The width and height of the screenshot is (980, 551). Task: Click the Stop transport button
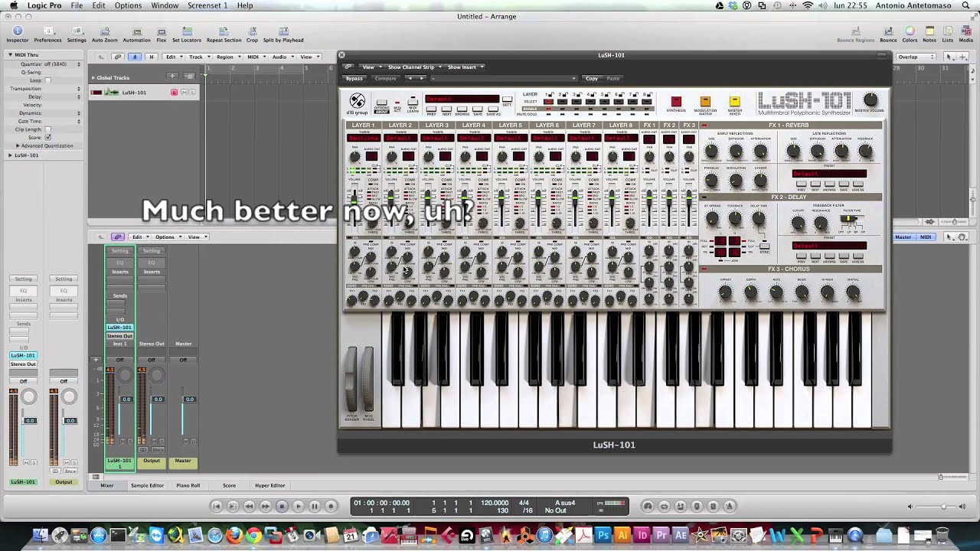click(x=282, y=506)
